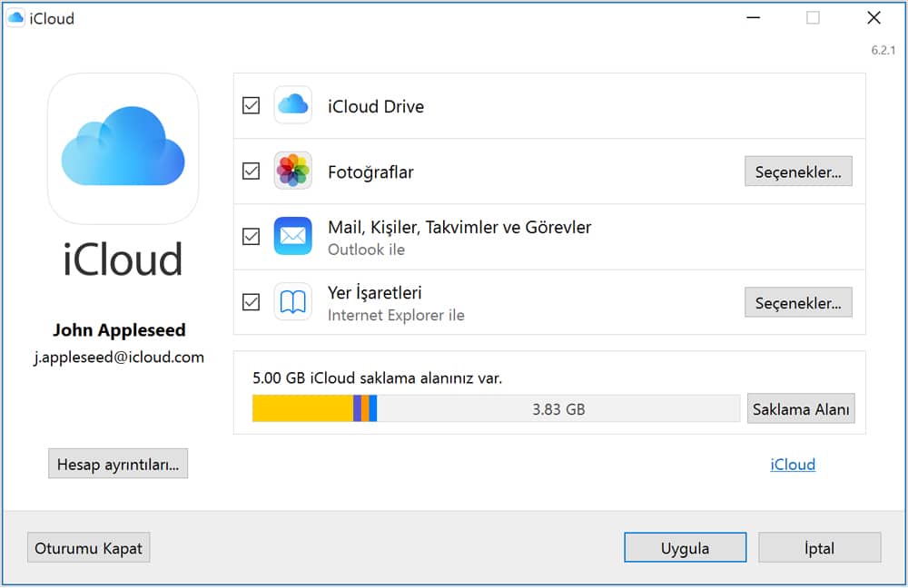Click the Yer İşaretleri bookmarks icon
Screen dimensions: 908x588
pos(292,301)
